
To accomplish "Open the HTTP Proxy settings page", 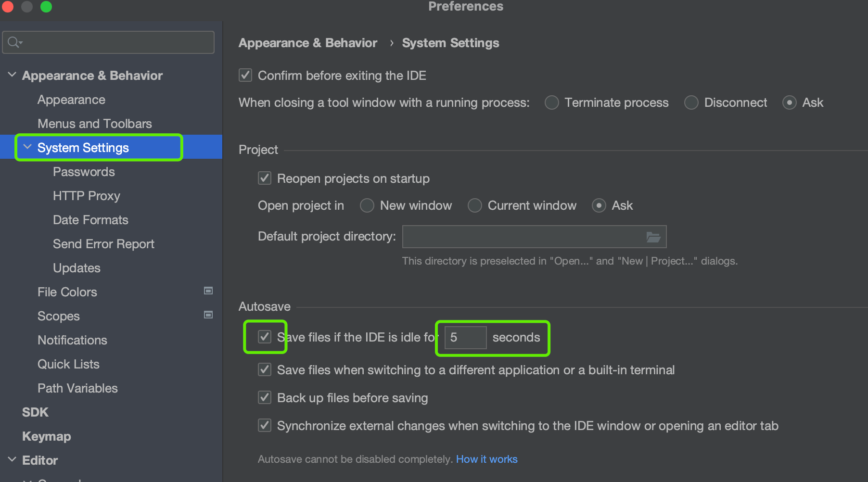I will tap(87, 196).
